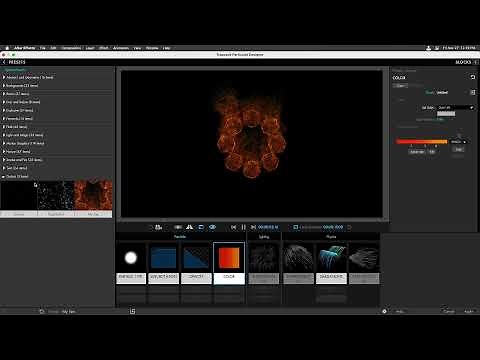Click the blue duration timecode value
This screenshot has height=360, width=480.
click(x=333, y=227)
